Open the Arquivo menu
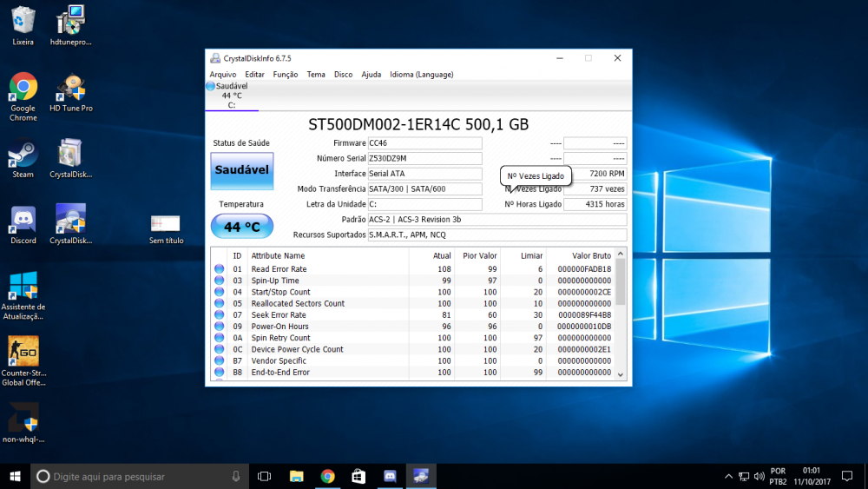The width and height of the screenshot is (868, 489). click(223, 75)
